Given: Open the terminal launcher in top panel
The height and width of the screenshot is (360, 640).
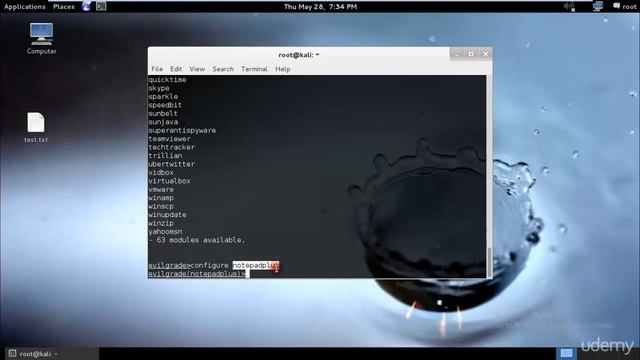Looking at the screenshot, I should point(101,6).
